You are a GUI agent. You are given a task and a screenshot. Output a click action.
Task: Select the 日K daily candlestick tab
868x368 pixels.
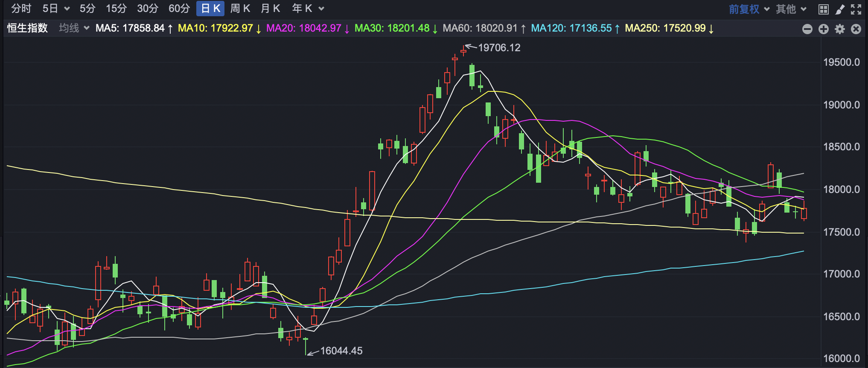pos(210,9)
